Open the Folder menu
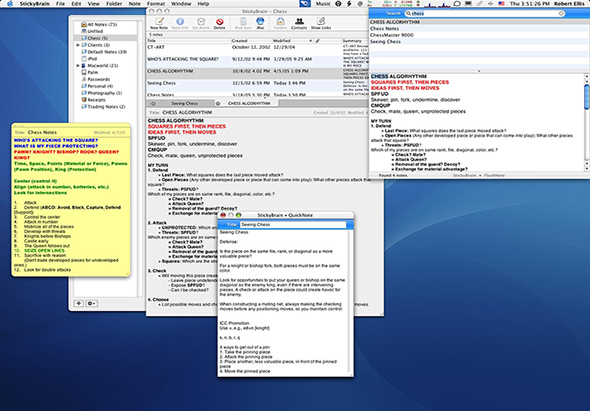 (114, 4)
